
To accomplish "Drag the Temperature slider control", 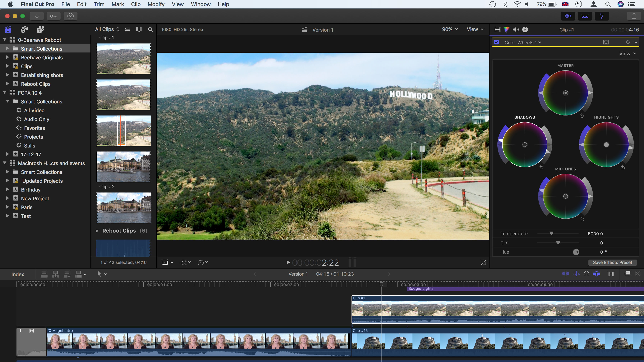I will (x=552, y=233).
